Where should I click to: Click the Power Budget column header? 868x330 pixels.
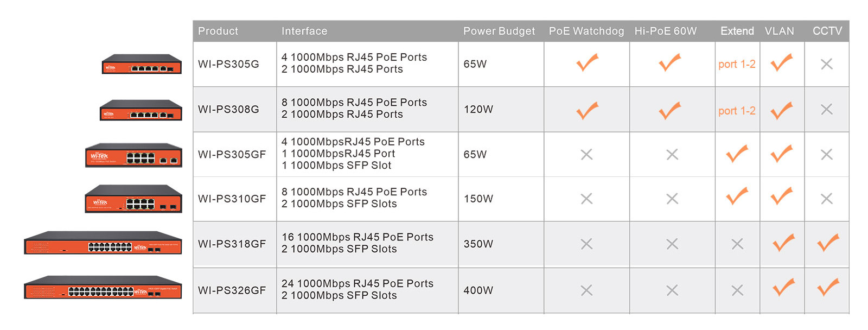tap(499, 31)
